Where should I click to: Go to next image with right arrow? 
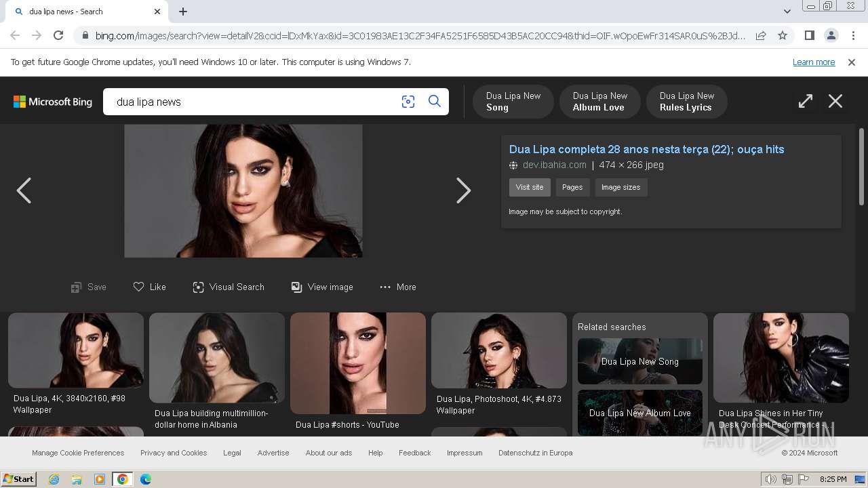pos(463,190)
